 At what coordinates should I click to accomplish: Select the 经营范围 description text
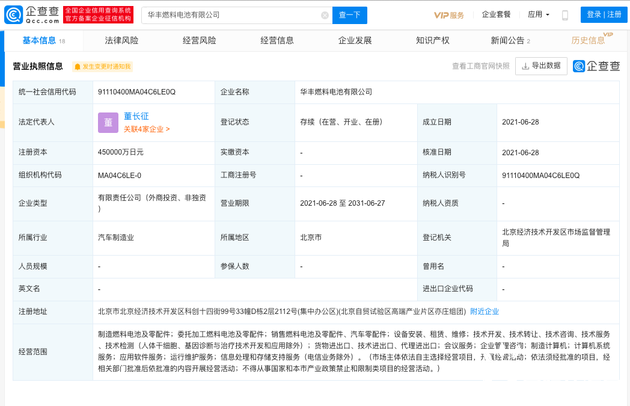(x=354, y=351)
